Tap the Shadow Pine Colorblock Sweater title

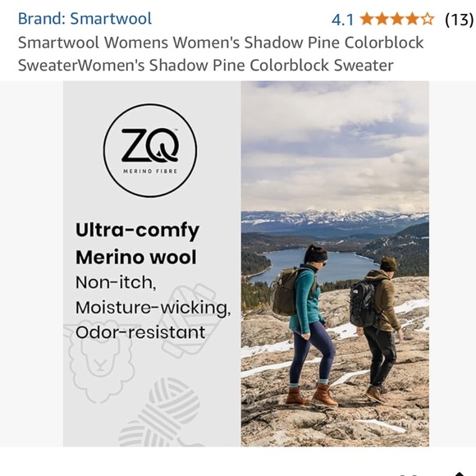point(221,53)
